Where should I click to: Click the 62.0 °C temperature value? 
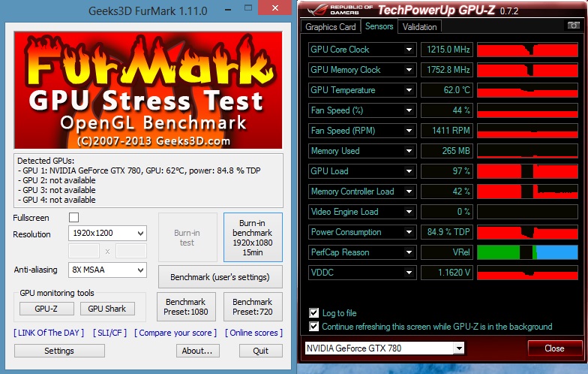click(x=447, y=90)
